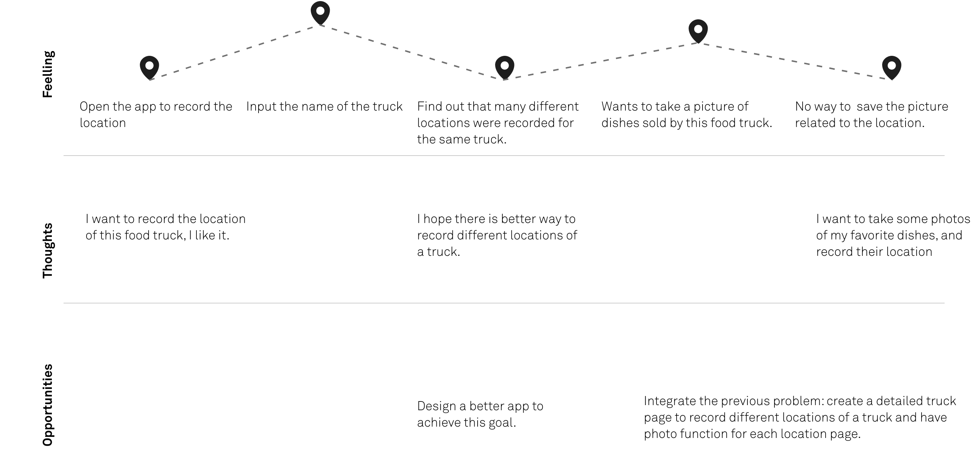This screenshot has width=980, height=454.
Task: Click the map pin above 'Open the app'
Action: coord(149,67)
